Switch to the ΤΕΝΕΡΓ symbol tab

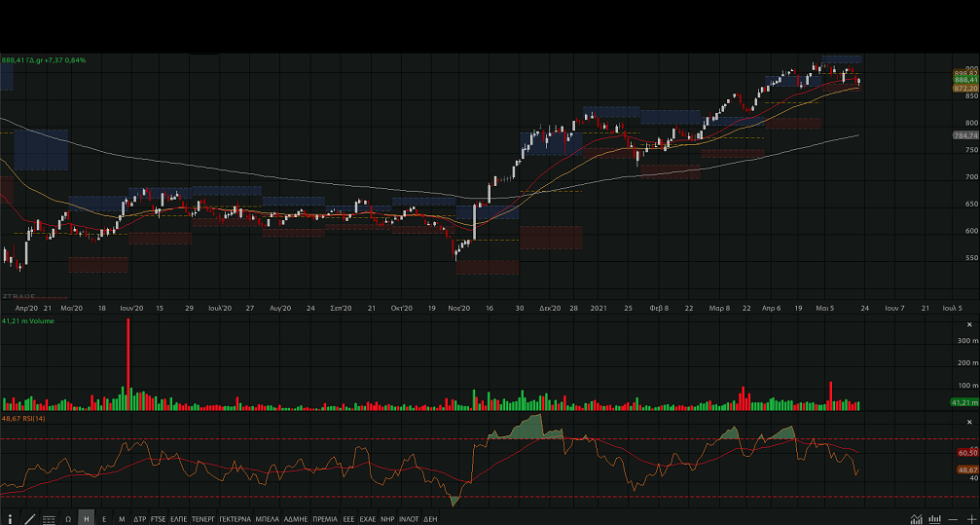coord(203,519)
